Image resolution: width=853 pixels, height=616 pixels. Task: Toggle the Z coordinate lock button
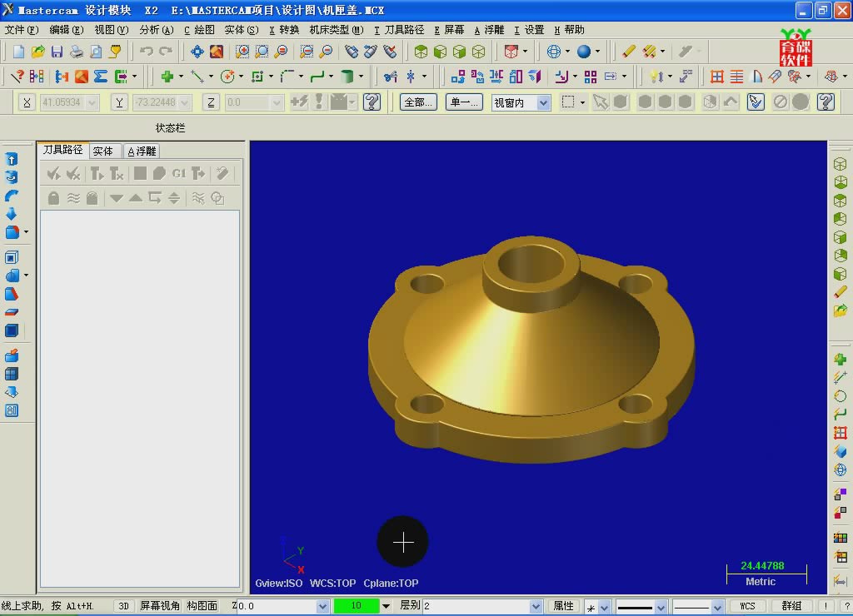[211, 102]
